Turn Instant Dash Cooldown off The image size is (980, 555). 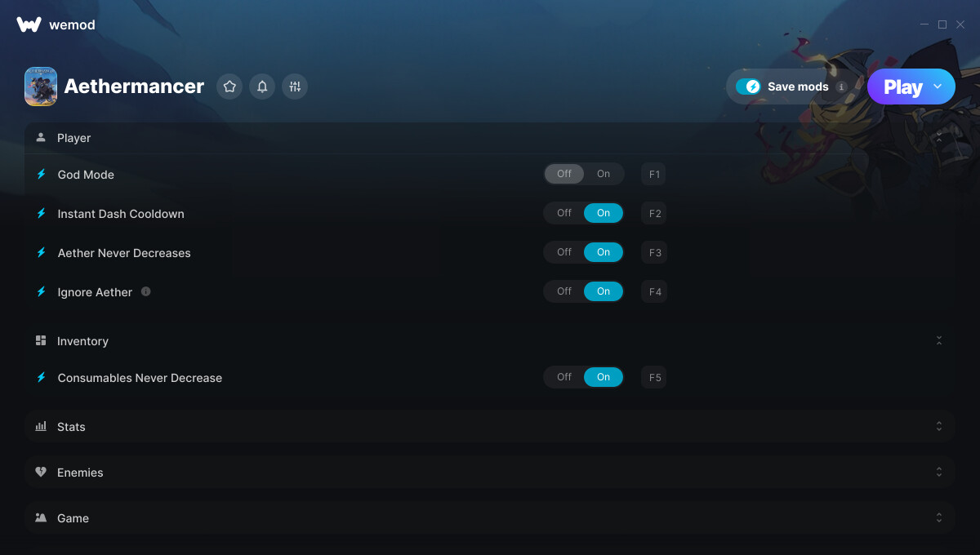point(564,213)
